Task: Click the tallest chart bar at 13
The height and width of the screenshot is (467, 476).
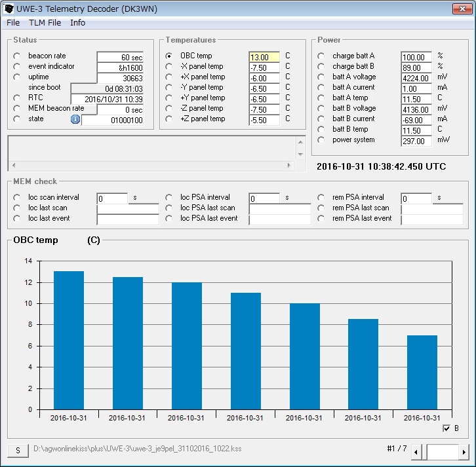Action: 69,340
